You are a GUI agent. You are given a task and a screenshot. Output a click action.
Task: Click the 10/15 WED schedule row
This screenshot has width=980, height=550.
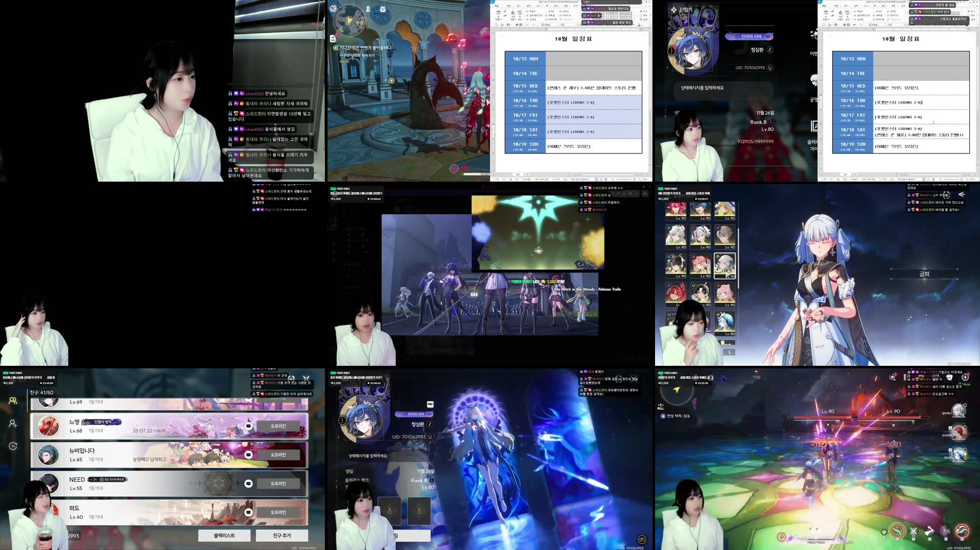click(x=573, y=88)
